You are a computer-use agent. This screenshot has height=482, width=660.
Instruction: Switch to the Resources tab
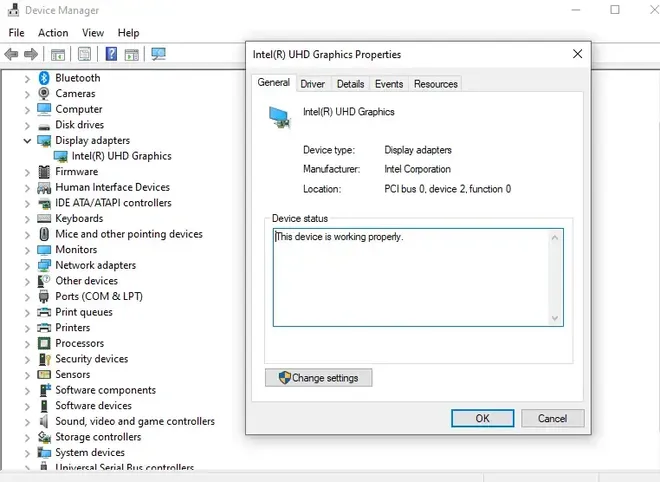pos(436,84)
